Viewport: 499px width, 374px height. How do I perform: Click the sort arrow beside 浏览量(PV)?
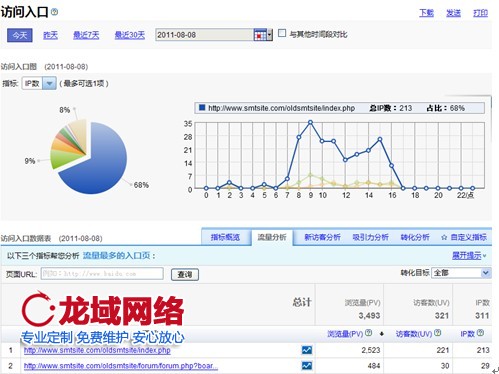[x=382, y=333]
